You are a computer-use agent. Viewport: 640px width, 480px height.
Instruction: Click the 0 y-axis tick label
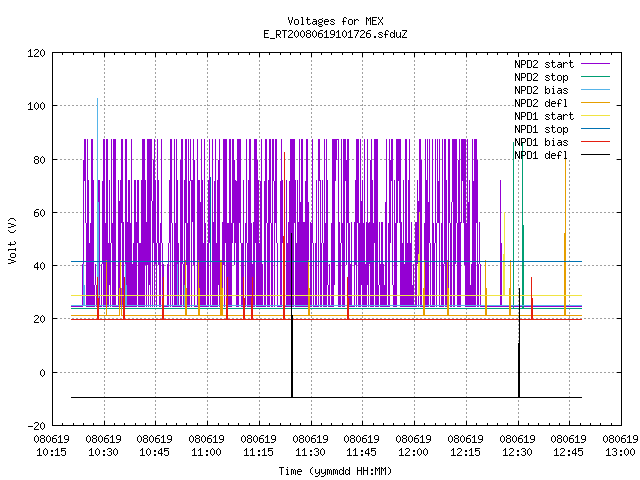[42, 373]
